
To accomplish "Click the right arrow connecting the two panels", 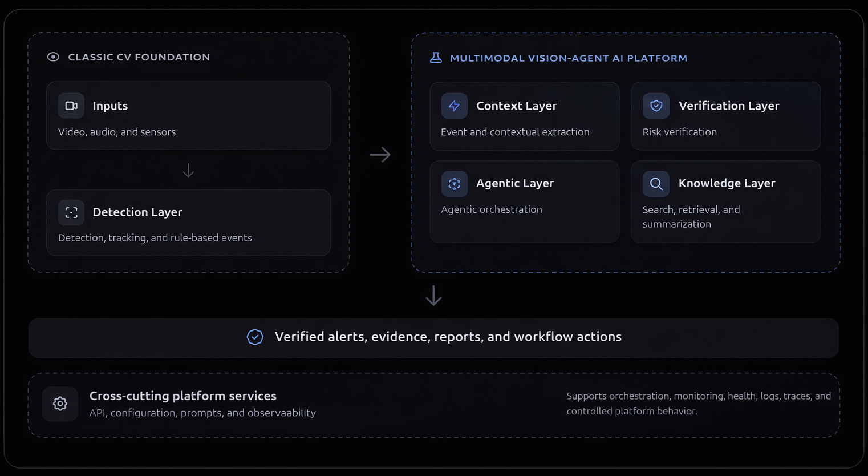I will pyautogui.click(x=380, y=154).
